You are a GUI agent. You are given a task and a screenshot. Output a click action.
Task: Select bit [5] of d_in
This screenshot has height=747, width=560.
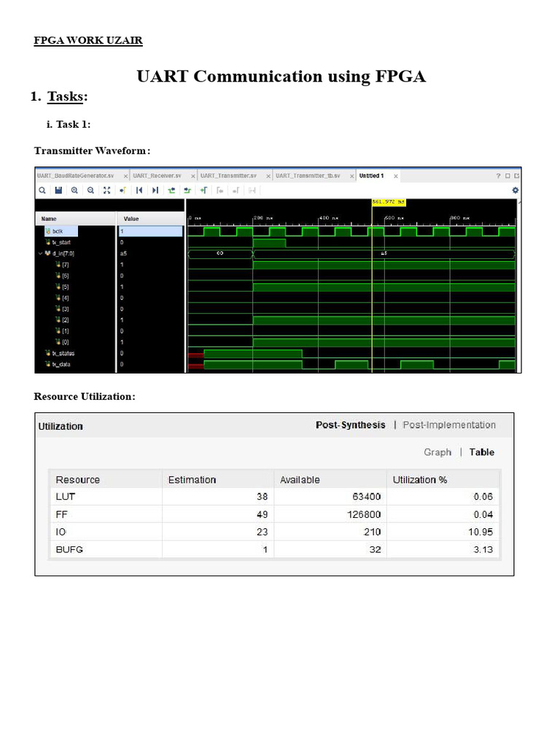point(62,287)
